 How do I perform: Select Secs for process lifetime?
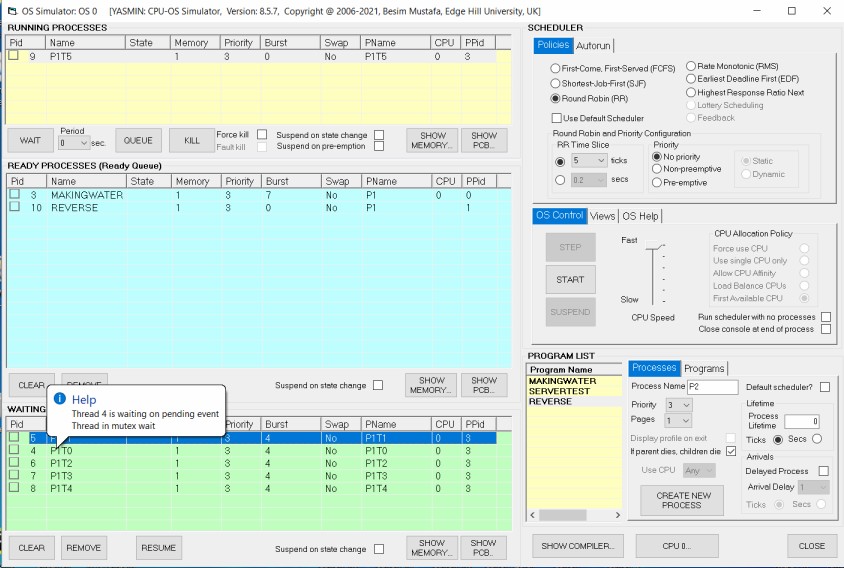point(817,439)
